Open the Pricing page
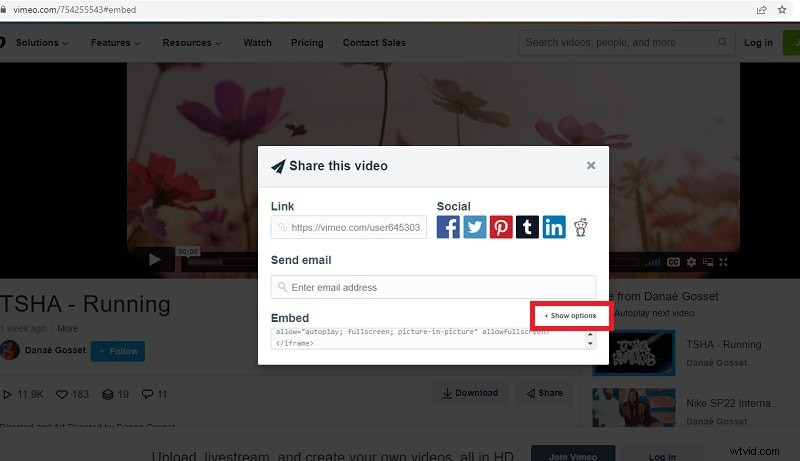Viewport: 800px width, 461px height. pos(307,43)
